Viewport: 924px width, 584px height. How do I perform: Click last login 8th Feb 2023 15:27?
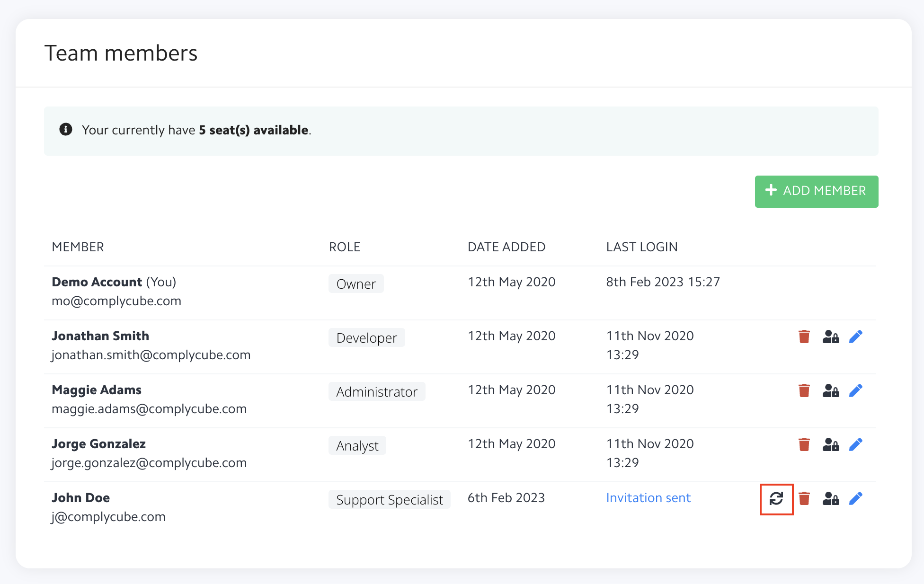pos(663,282)
